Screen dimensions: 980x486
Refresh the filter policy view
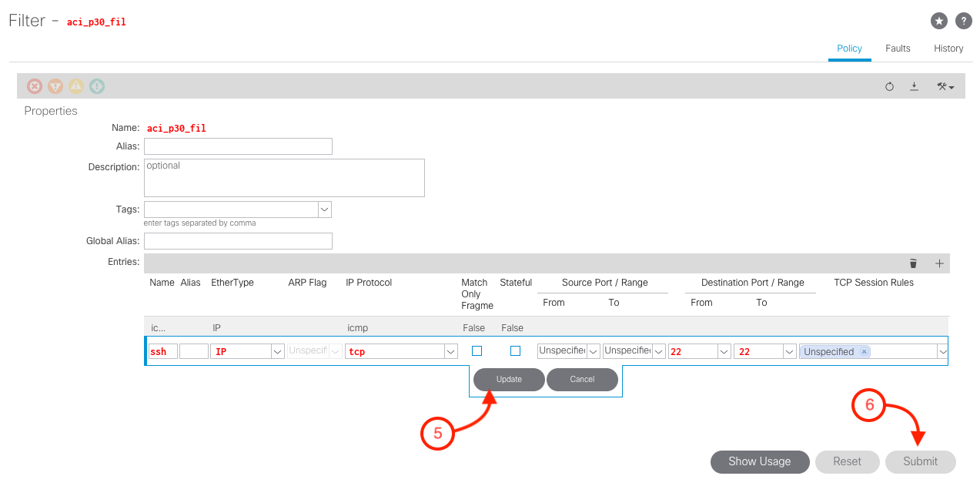tap(889, 87)
